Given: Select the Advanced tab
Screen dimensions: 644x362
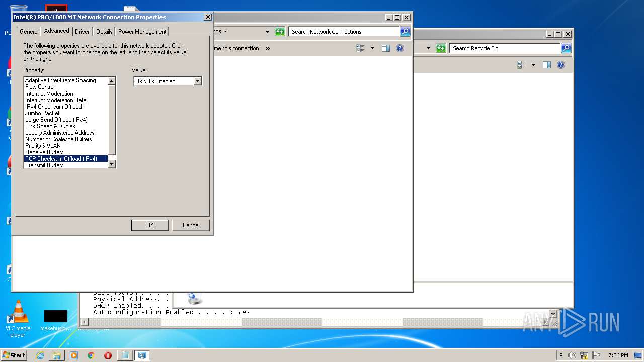Looking at the screenshot, I should (56, 31).
